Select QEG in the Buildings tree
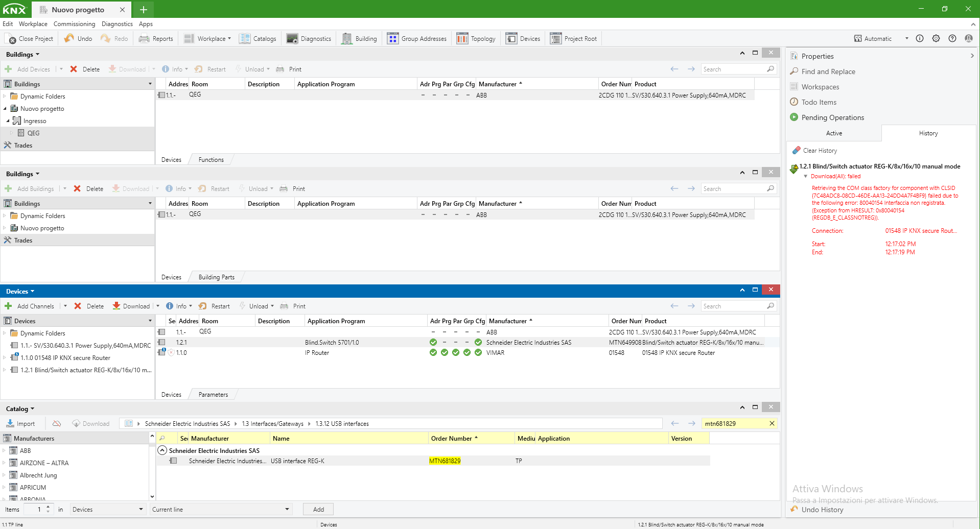 point(33,133)
